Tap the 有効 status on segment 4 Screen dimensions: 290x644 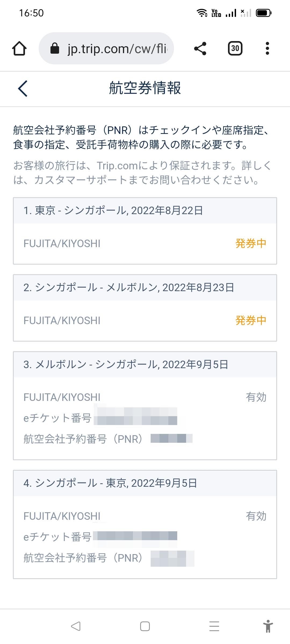(256, 516)
